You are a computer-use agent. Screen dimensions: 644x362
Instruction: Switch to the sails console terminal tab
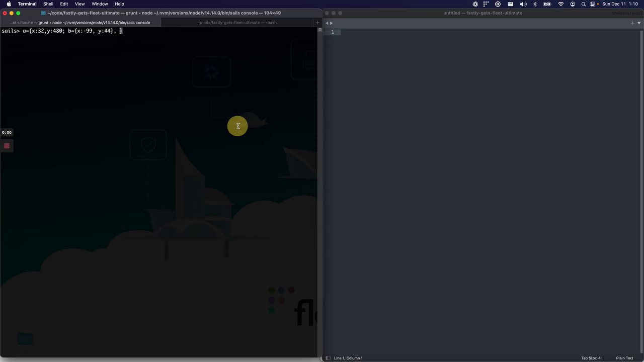click(80, 23)
